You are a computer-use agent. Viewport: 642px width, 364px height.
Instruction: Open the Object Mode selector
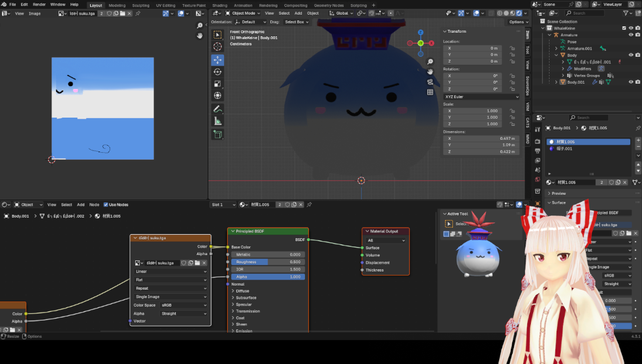[243, 13]
